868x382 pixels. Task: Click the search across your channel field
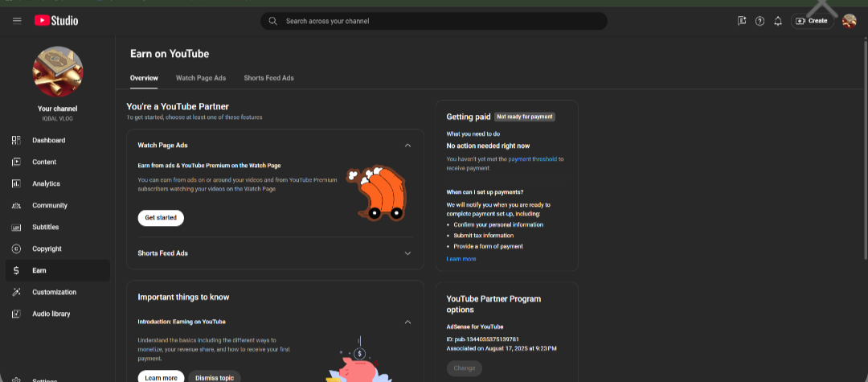[434, 21]
